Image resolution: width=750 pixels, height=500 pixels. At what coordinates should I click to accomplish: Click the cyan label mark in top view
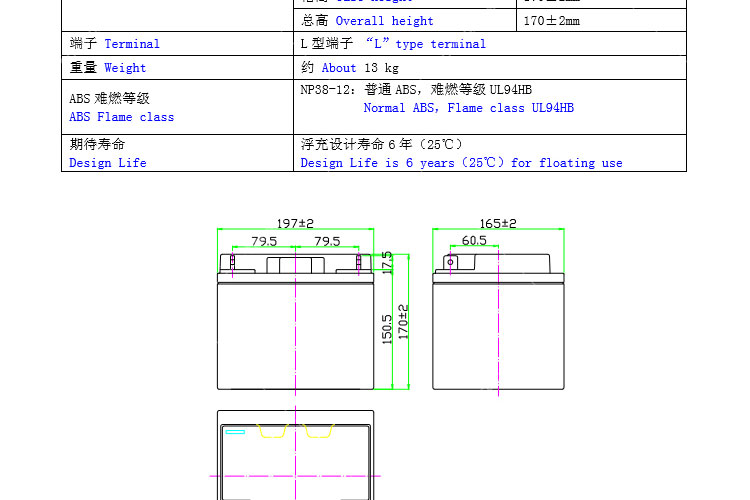pyautogui.click(x=235, y=431)
